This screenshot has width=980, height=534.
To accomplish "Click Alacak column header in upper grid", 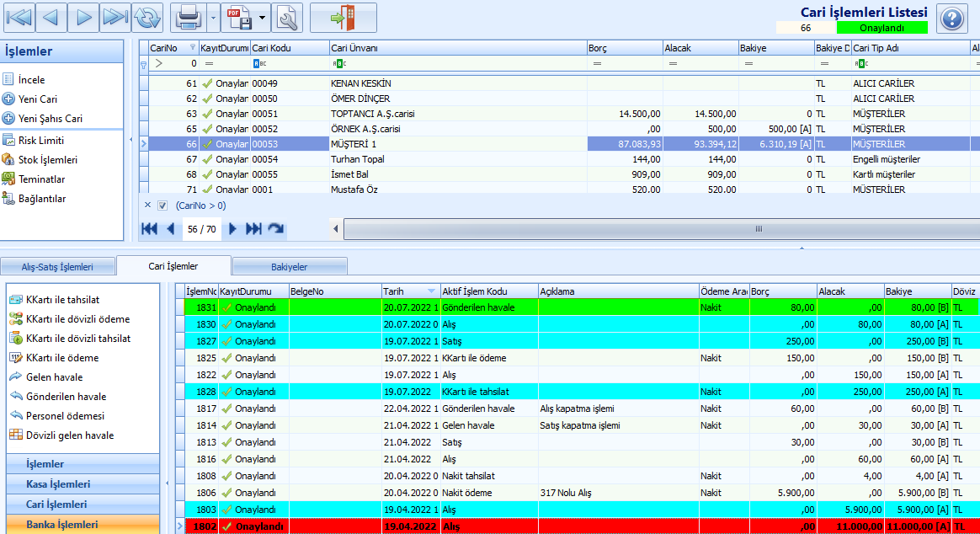I will (700, 48).
